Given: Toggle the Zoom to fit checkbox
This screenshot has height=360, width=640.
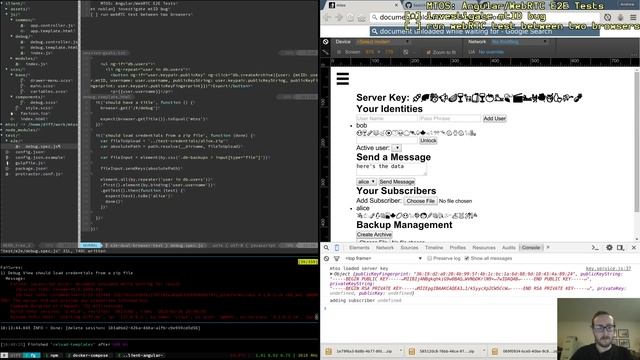Looking at the screenshot, I should tap(428, 52).
